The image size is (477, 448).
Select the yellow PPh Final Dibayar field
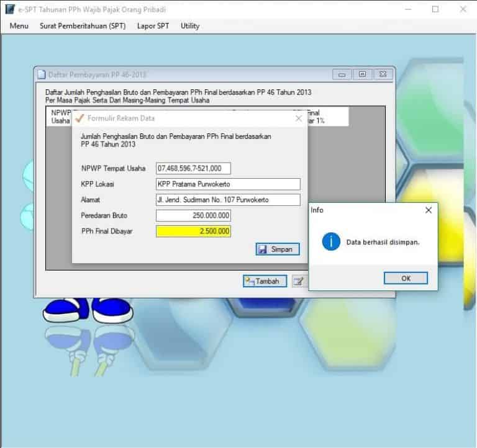pyautogui.click(x=193, y=231)
